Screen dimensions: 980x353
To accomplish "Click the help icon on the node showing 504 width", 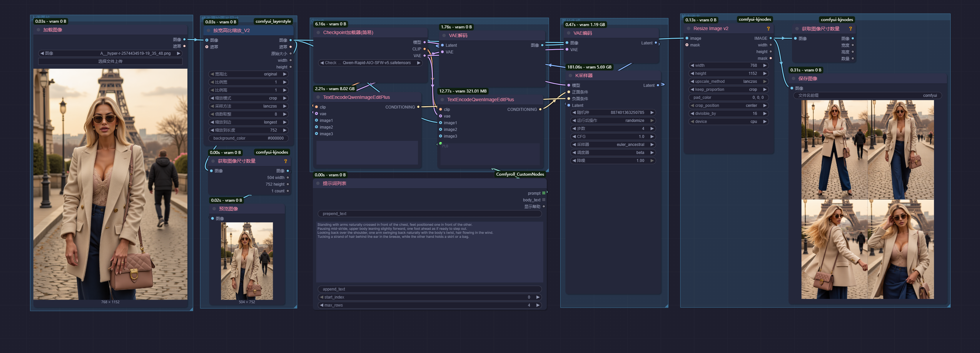I will click(x=285, y=161).
